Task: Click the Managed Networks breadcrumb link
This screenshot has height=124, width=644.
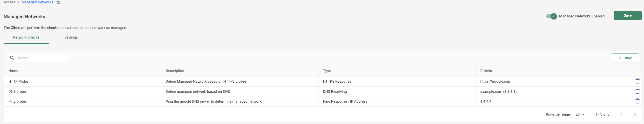Action: (37, 2)
